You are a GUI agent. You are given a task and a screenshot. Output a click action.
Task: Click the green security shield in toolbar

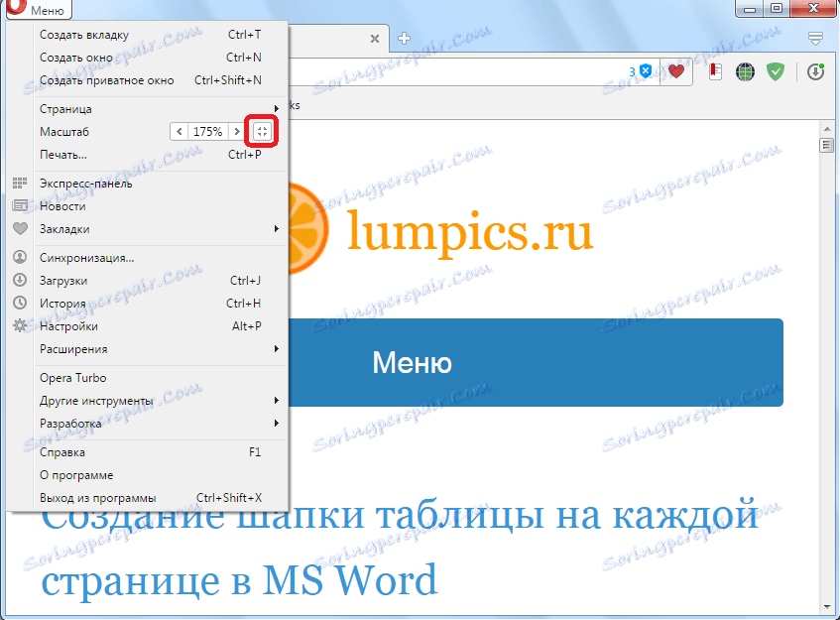click(776, 71)
